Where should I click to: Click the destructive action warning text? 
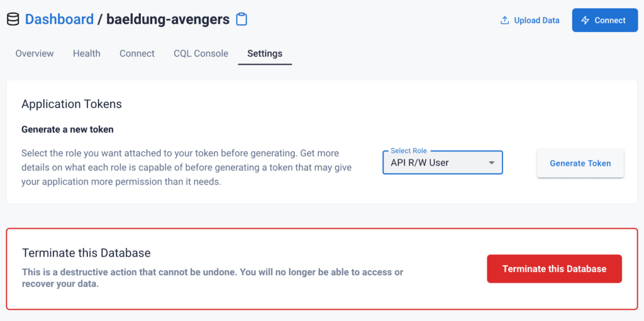point(213,278)
